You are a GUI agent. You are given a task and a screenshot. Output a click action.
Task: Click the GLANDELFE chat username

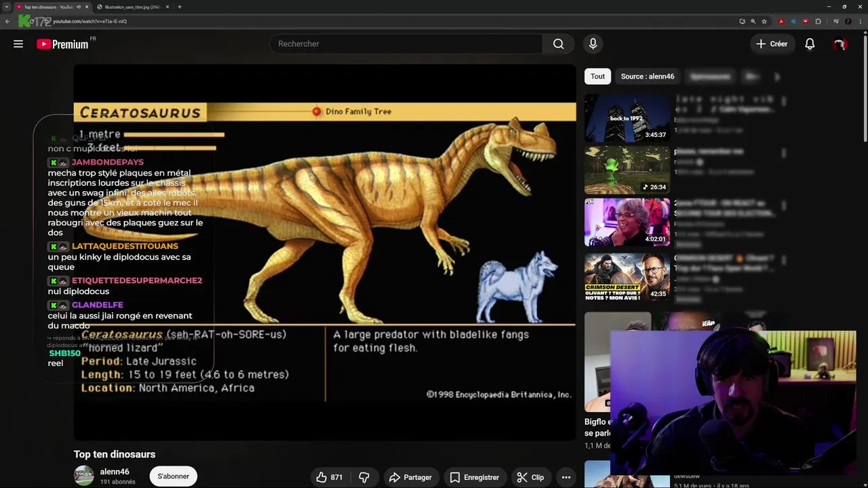coord(98,306)
